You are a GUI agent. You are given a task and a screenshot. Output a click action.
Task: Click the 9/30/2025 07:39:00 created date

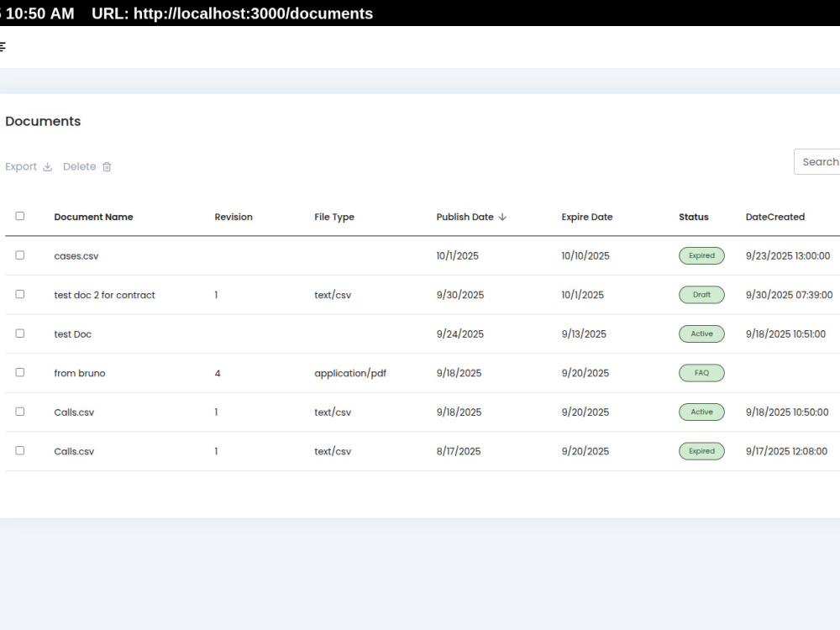789,295
